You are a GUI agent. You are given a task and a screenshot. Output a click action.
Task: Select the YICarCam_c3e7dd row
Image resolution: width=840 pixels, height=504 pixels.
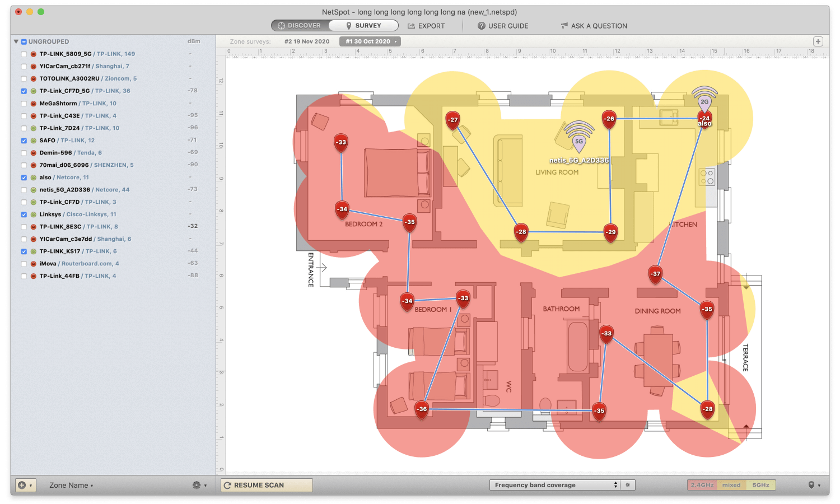pos(113,239)
